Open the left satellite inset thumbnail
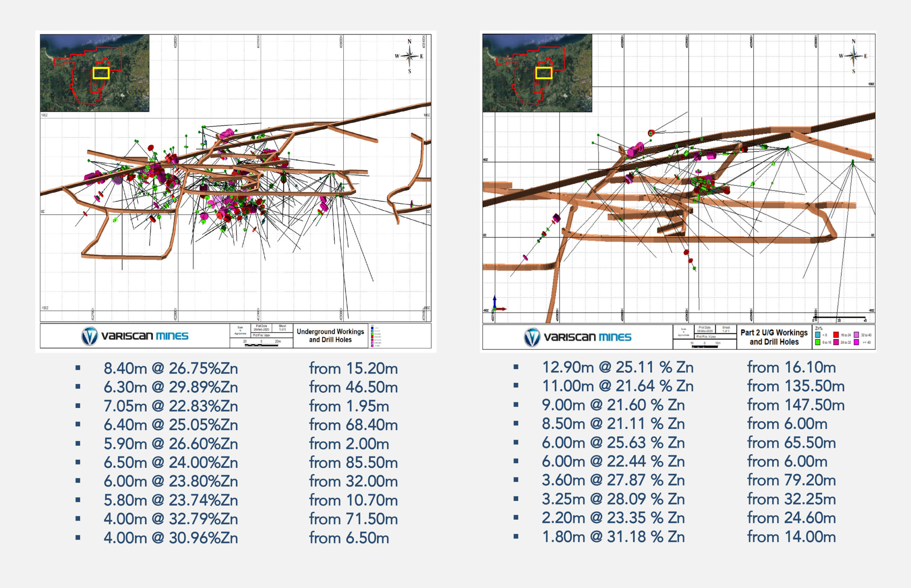This screenshot has height=588, width=911. (x=95, y=73)
